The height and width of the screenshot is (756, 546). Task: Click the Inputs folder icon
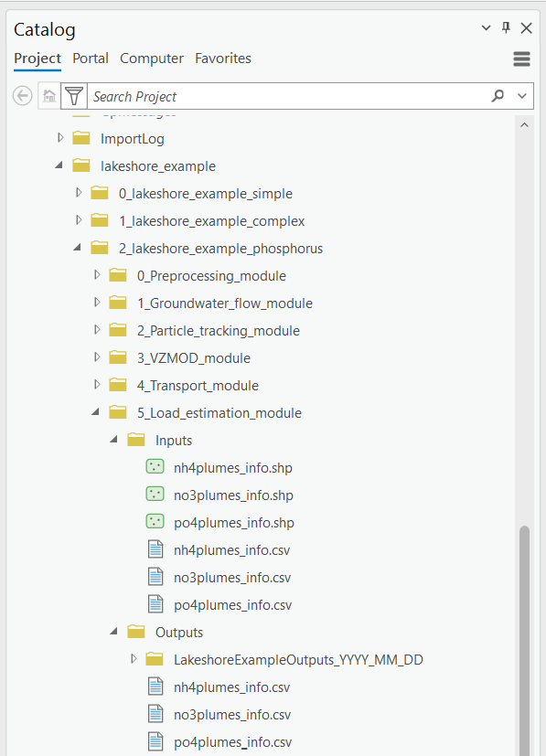tap(136, 441)
